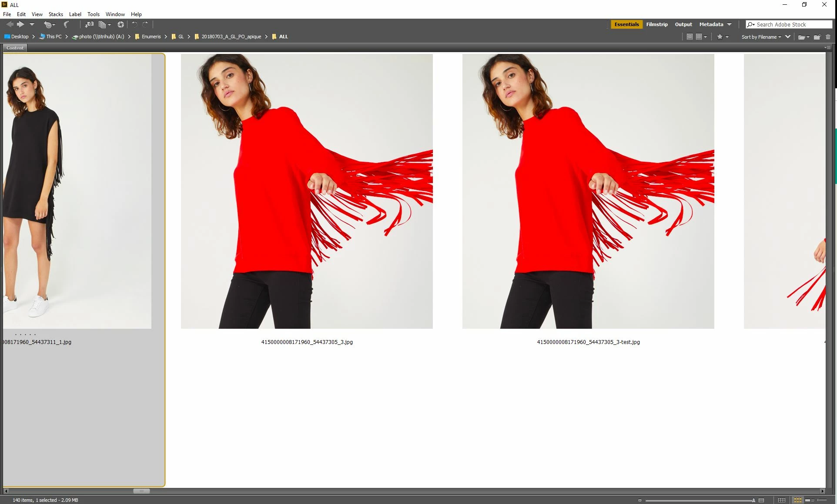The width and height of the screenshot is (837, 504).
Task: Open the Stacks menu
Action: (x=56, y=14)
